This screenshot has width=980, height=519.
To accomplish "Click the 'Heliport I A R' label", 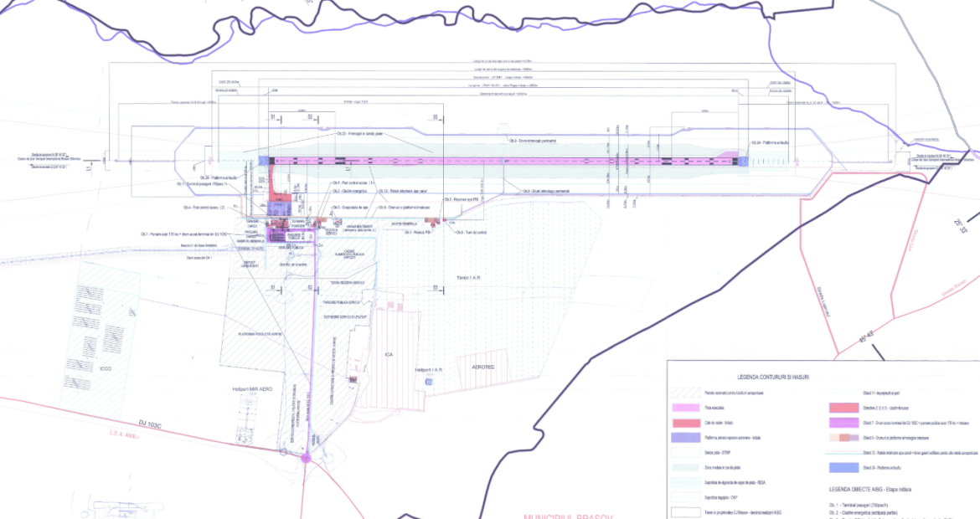I will coord(429,370).
